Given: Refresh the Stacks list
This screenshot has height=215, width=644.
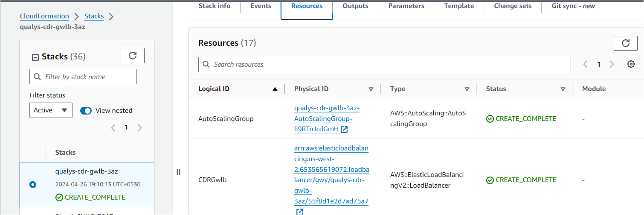Looking at the screenshot, I should pos(133,56).
